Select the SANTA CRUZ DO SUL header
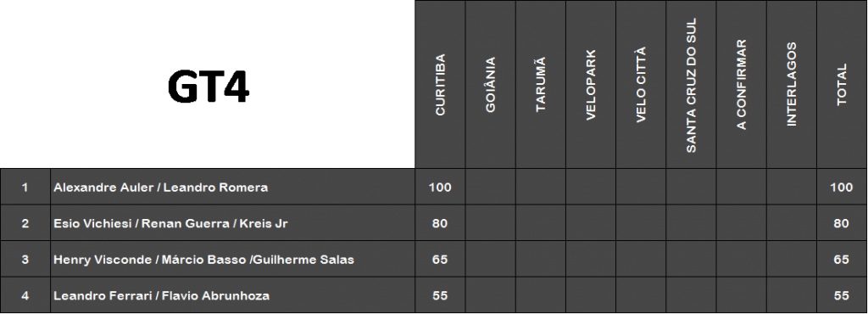Viewport: 868px width, 314px height. click(691, 84)
